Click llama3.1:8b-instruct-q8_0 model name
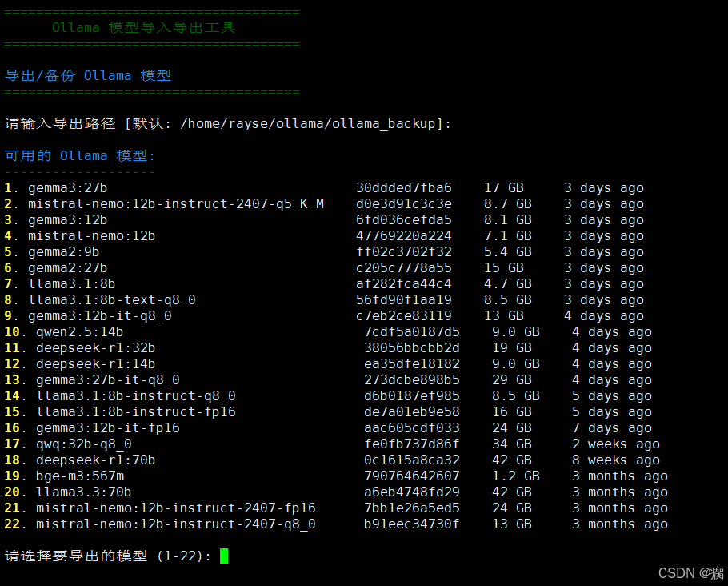 click(135, 396)
